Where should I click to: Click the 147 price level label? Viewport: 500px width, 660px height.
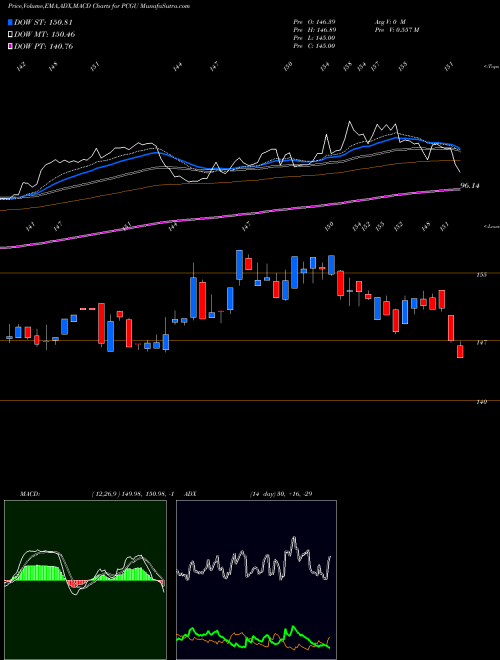pyautogui.click(x=481, y=343)
